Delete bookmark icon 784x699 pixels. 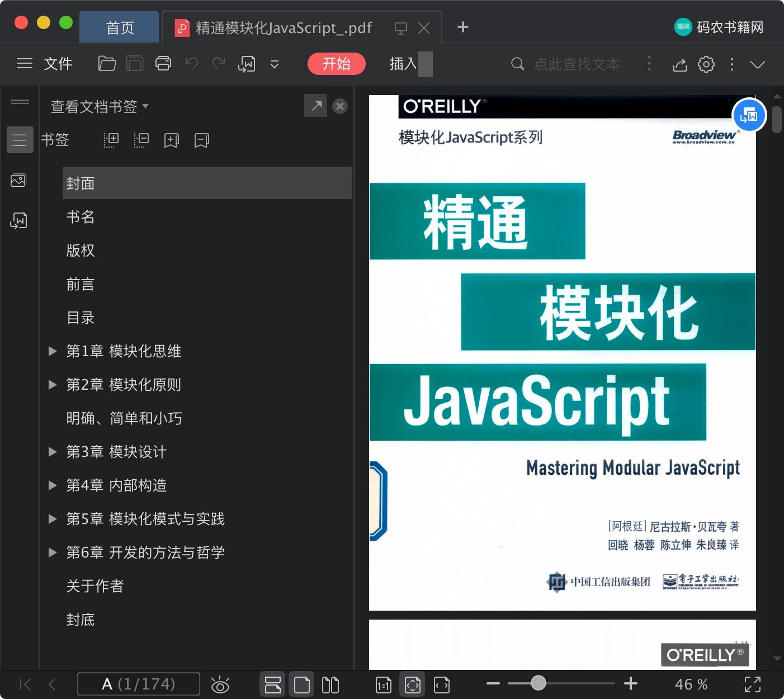[202, 140]
